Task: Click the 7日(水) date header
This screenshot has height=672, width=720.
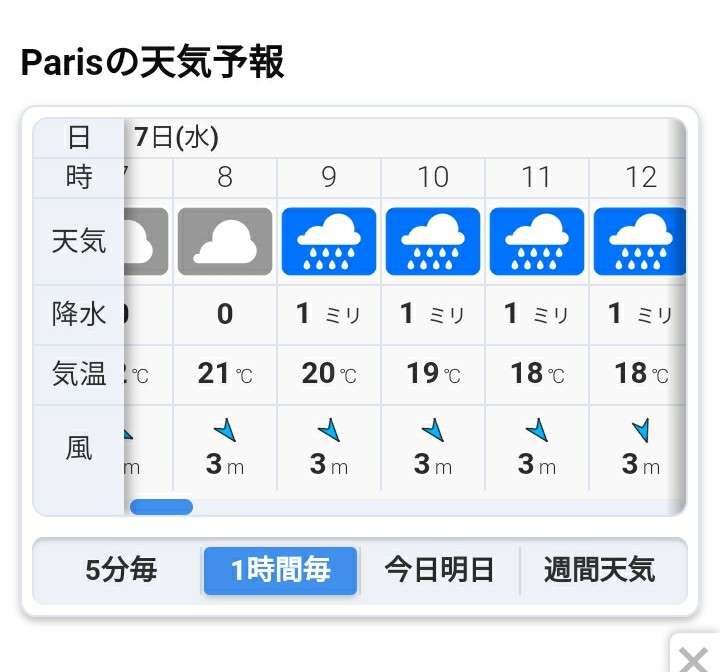Action: [176, 137]
